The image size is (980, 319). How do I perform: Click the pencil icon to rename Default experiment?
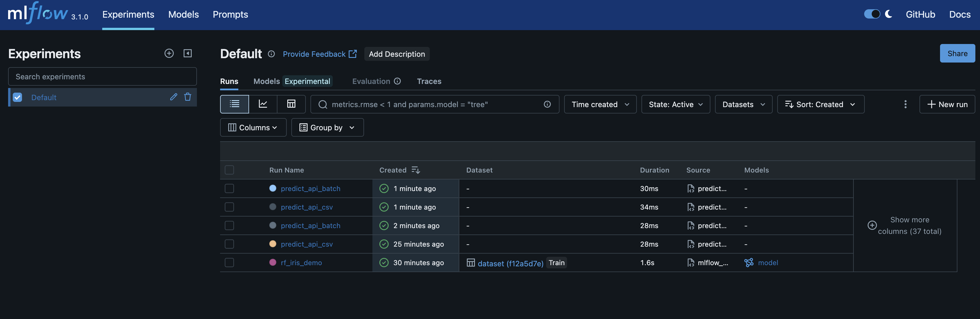[173, 97]
